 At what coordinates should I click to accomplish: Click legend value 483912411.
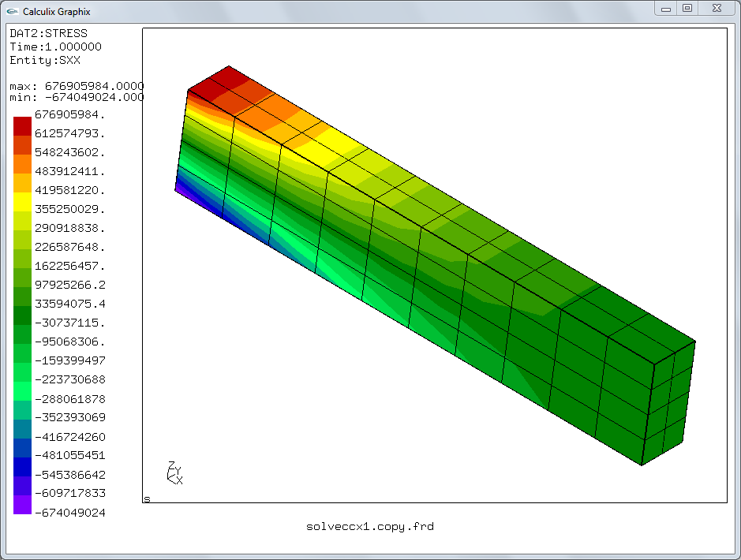(70, 171)
